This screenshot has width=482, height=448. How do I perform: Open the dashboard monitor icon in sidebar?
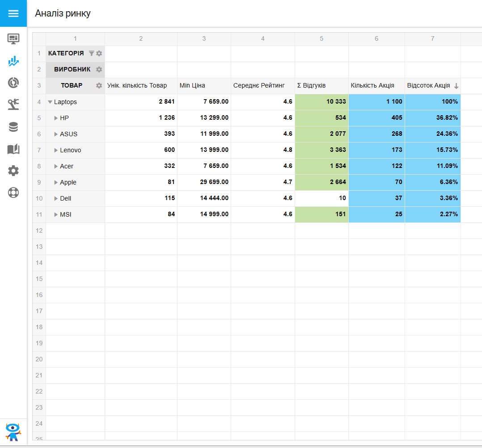13,39
